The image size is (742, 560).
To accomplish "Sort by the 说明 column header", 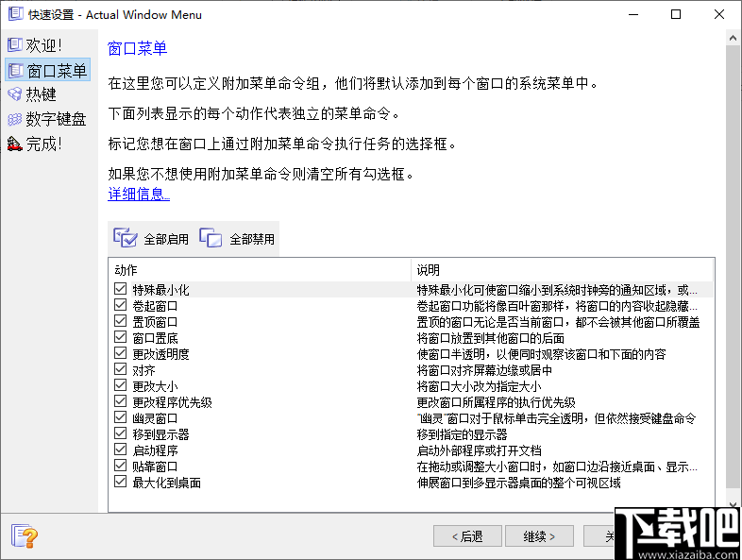I will pyautogui.click(x=563, y=270).
